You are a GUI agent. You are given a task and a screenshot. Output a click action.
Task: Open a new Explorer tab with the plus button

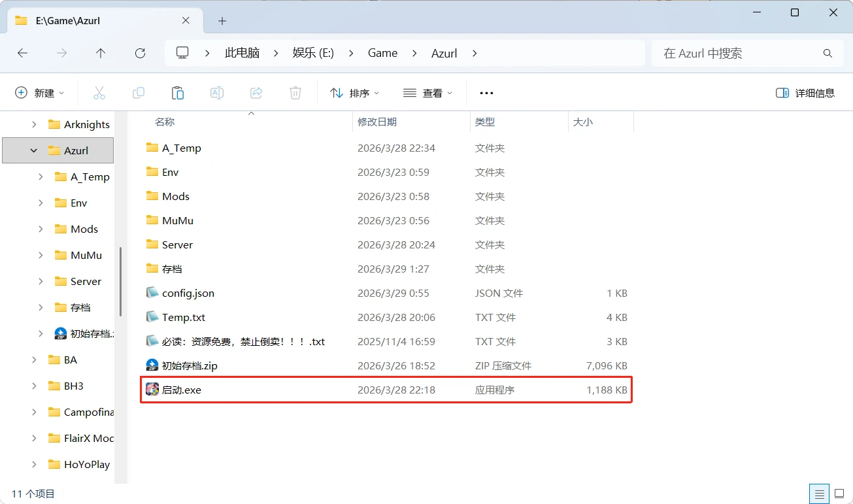pyautogui.click(x=222, y=21)
